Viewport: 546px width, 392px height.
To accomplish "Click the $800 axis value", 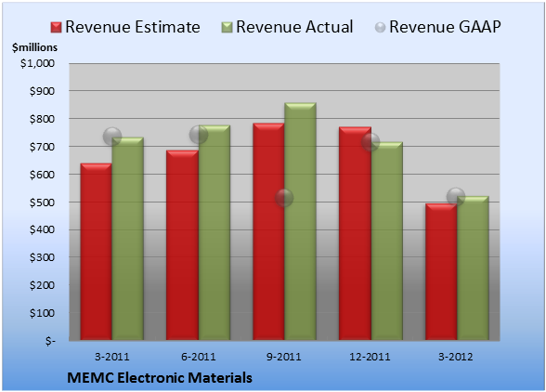I will [x=42, y=119].
